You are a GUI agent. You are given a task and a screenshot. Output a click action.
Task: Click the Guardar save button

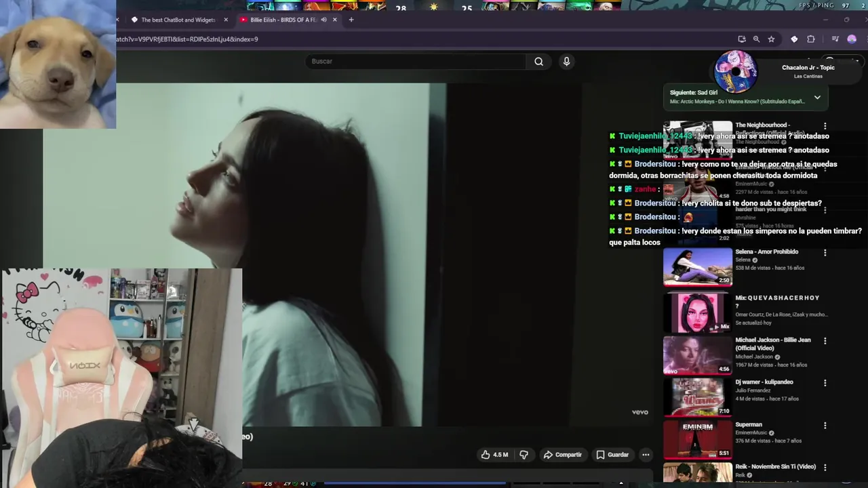(612, 455)
